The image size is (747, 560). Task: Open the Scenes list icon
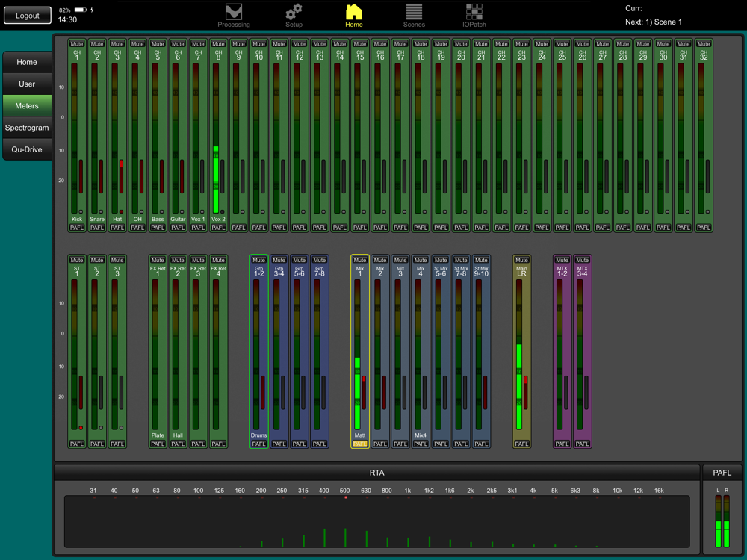pos(414,15)
